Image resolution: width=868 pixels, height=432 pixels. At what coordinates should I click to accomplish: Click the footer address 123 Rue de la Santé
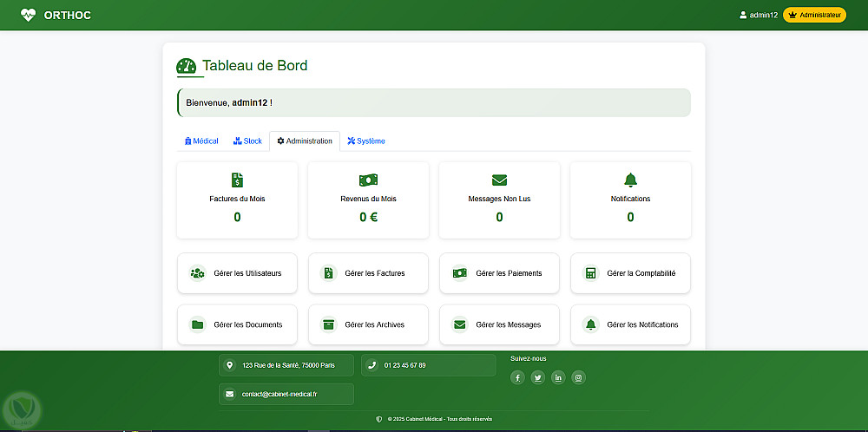coord(288,365)
